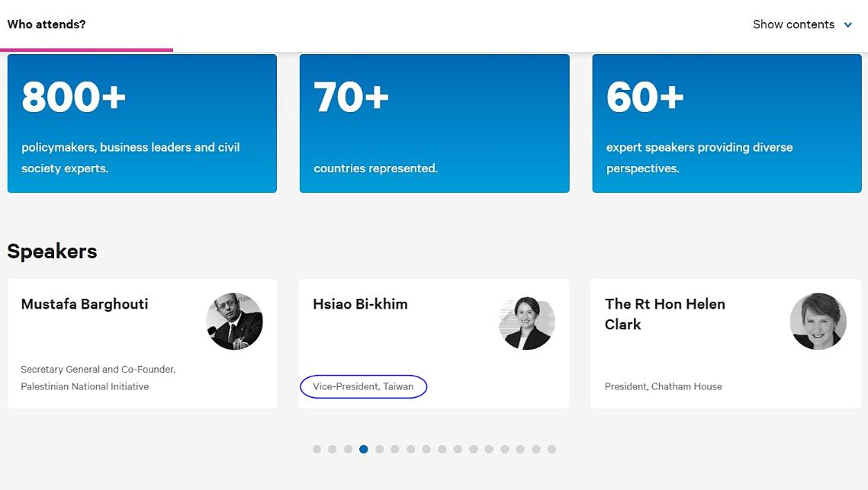
Task: Jump to the last speakers carousel dot
Action: pyautogui.click(x=551, y=449)
